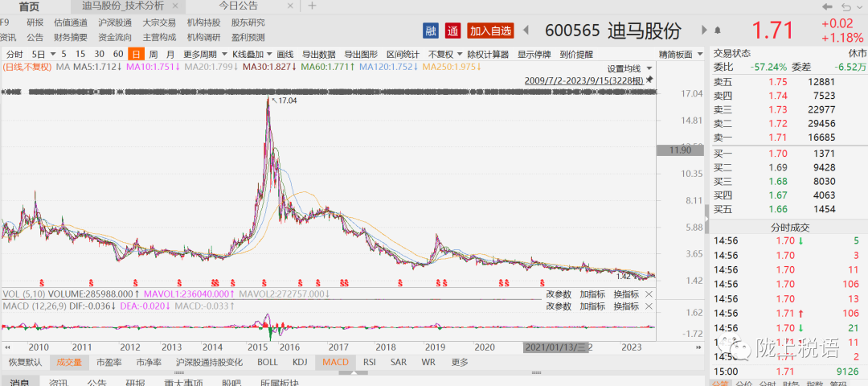868x386 pixels.
Task: Expand the top-right history chevron dropdown
Action: [860, 6]
